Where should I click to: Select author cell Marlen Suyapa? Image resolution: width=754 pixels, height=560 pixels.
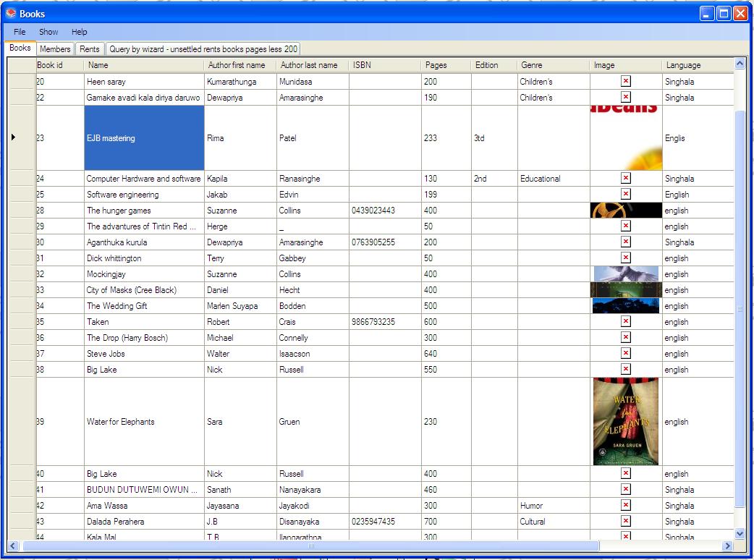coord(240,306)
